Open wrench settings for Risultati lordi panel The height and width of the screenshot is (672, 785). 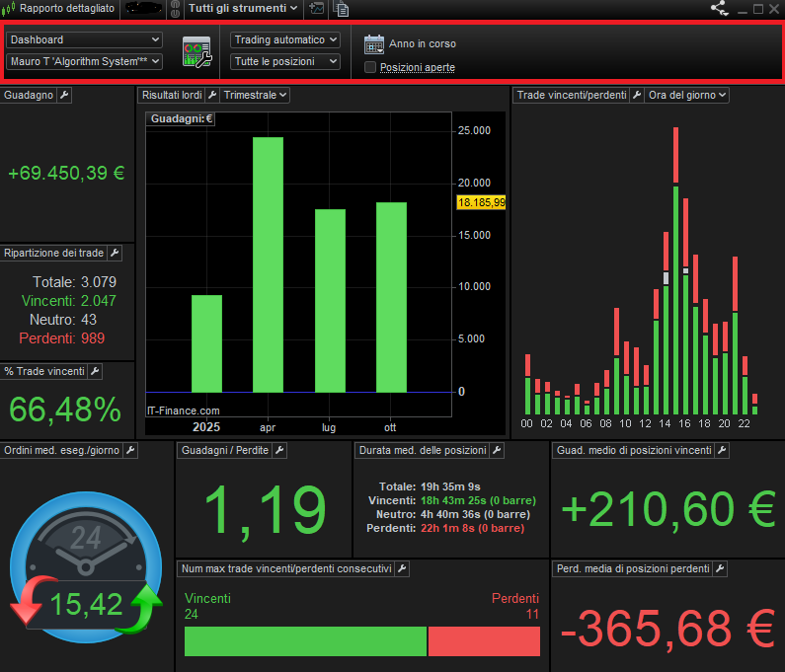(x=211, y=95)
